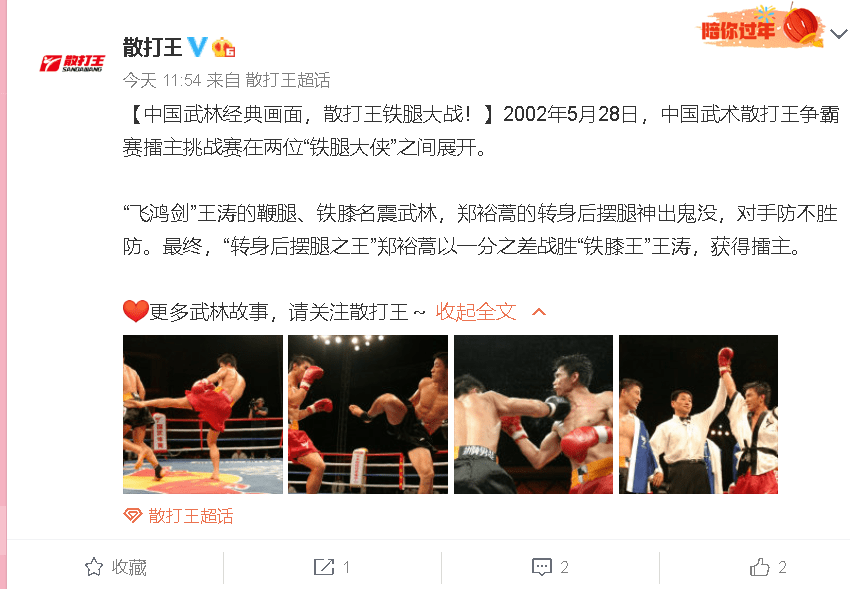Click the diamond super-topic icon below the photos

click(133, 515)
